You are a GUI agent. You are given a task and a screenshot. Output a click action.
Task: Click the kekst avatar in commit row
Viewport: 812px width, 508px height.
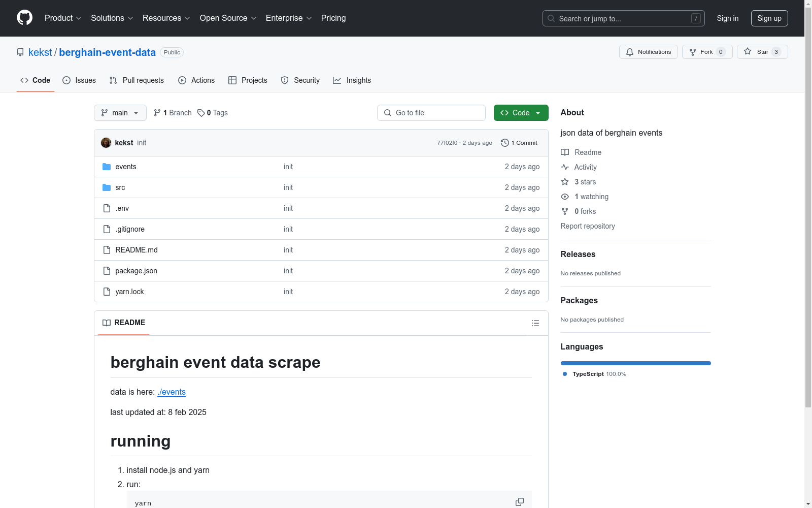click(x=106, y=143)
